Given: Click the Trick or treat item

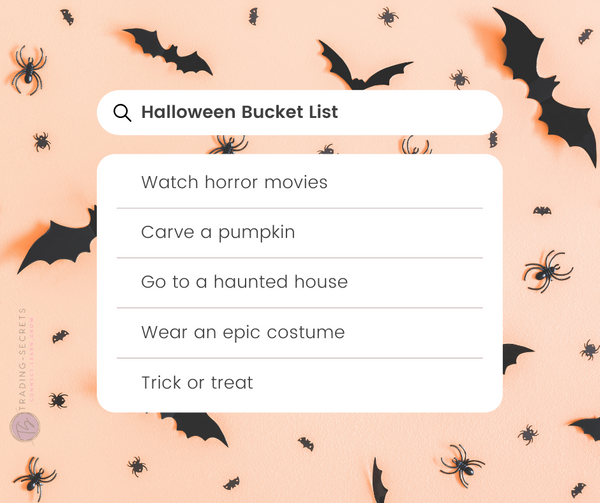Looking at the screenshot, I should pos(300,383).
